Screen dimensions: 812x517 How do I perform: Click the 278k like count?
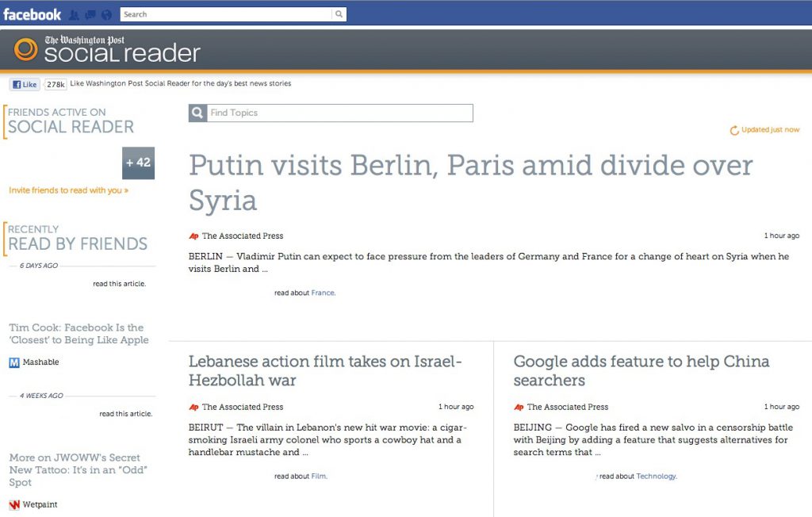point(56,84)
